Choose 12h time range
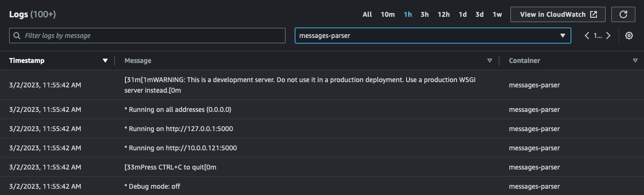Screen dimensions: 644x195 coord(444,14)
